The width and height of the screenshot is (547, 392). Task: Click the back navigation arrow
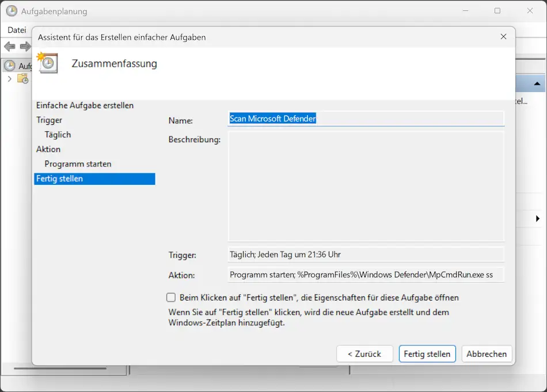[x=9, y=47]
